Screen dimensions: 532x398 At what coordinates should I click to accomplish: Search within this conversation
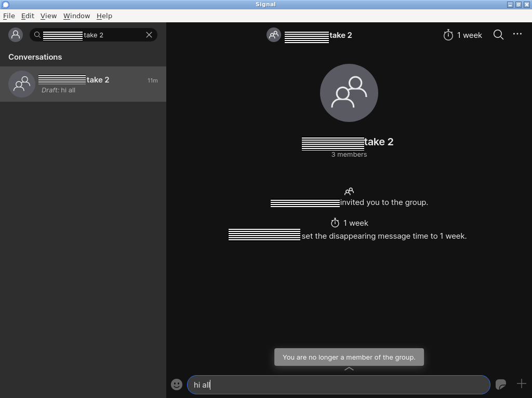pos(498,35)
